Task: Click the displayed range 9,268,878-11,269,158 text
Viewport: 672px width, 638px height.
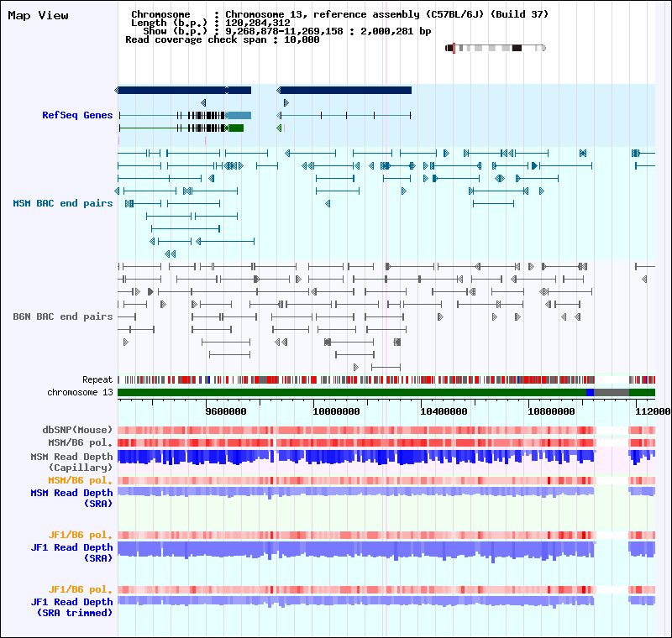Action: click(284, 31)
